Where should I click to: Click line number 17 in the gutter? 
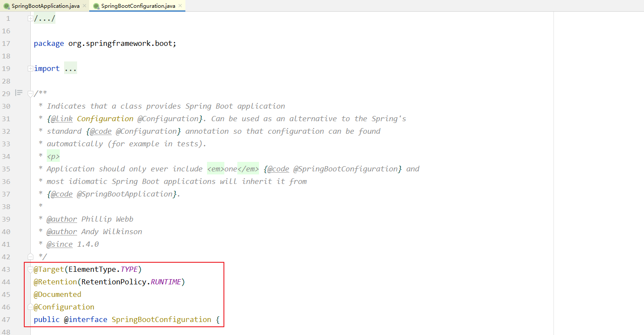click(x=6, y=43)
